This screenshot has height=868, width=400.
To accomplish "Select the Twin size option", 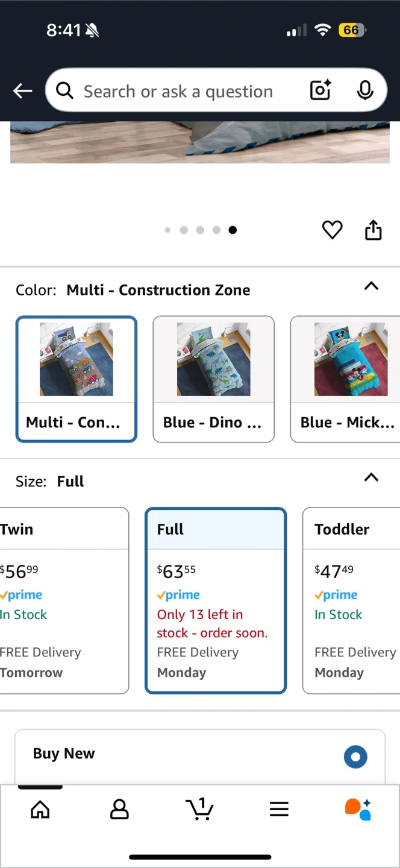I will [63, 600].
